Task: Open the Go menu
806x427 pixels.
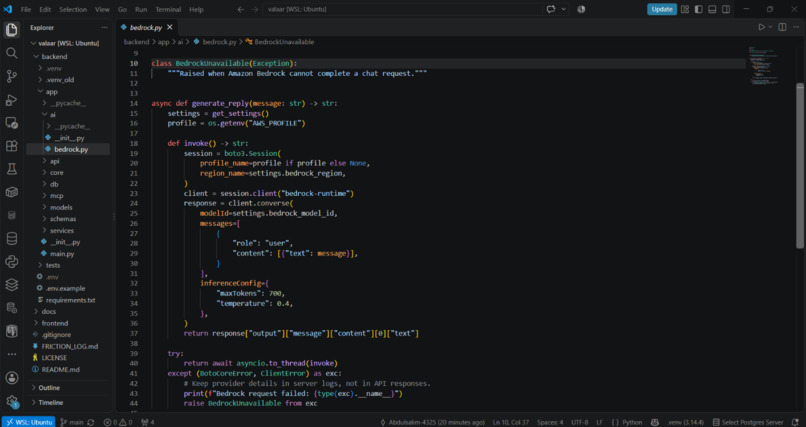Action: (122, 9)
